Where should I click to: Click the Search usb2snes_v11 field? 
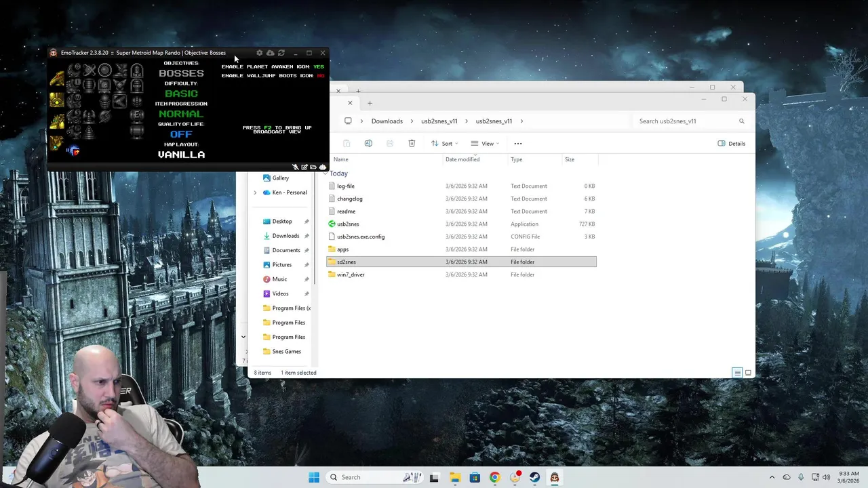coord(692,121)
